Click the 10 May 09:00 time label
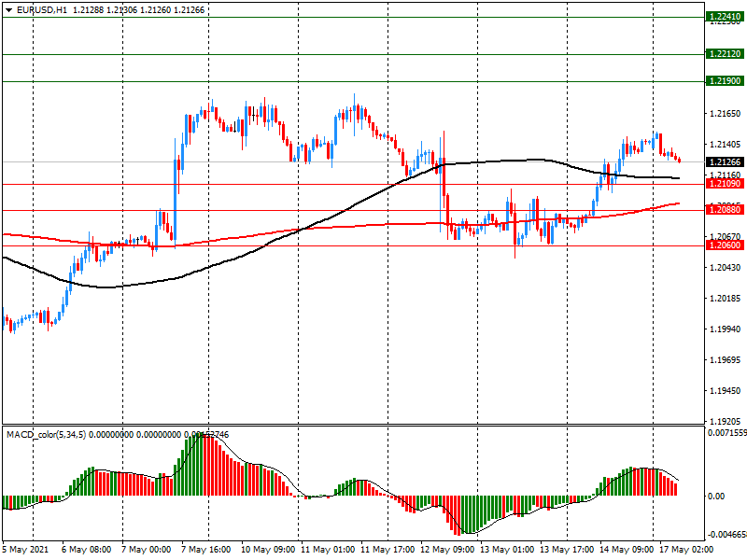This screenshot has height=560, width=747. [x=267, y=550]
